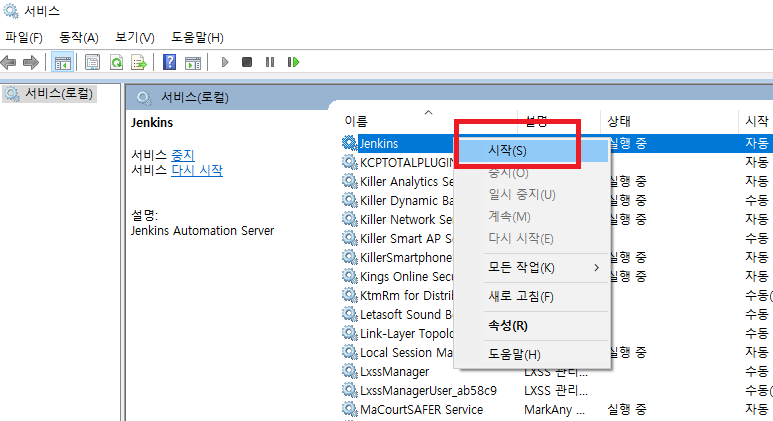Open the 보기(V) menu
This screenshot has width=773, height=421.
click(135, 37)
